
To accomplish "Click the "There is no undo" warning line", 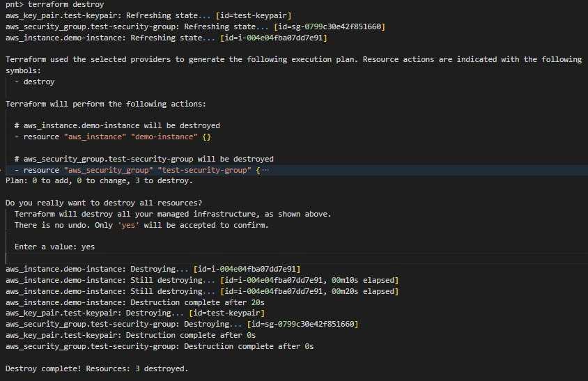I will [141, 225].
